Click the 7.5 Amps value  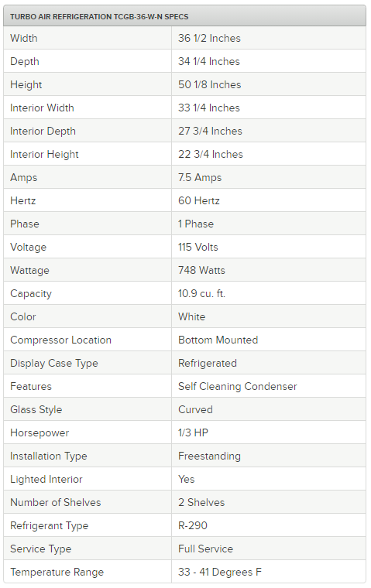tap(200, 178)
